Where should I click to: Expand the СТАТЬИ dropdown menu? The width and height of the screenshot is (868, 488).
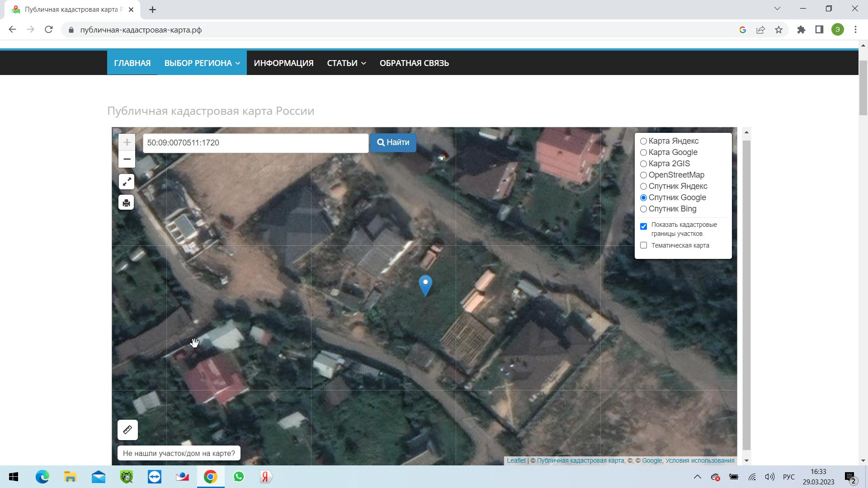pos(346,63)
